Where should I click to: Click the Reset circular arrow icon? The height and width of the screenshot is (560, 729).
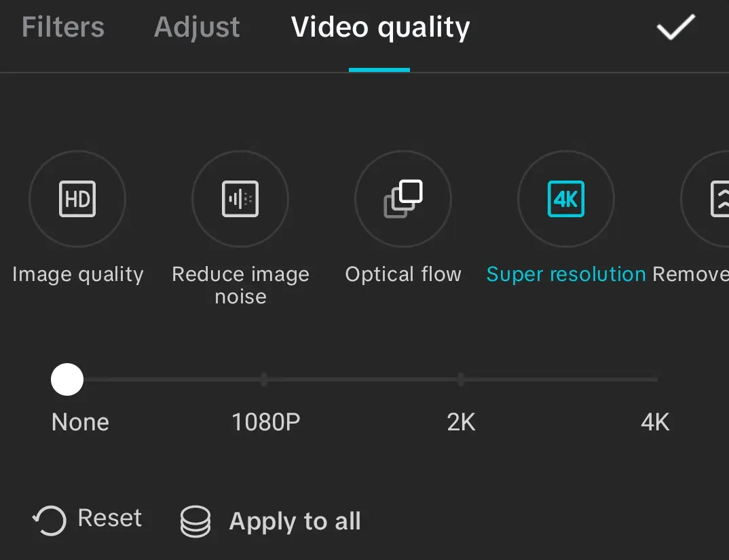coord(50,520)
